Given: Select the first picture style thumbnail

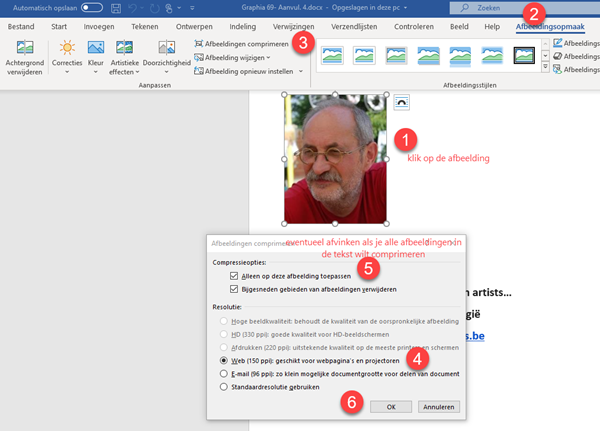Looking at the screenshot, I should click(x=332, y=56).
